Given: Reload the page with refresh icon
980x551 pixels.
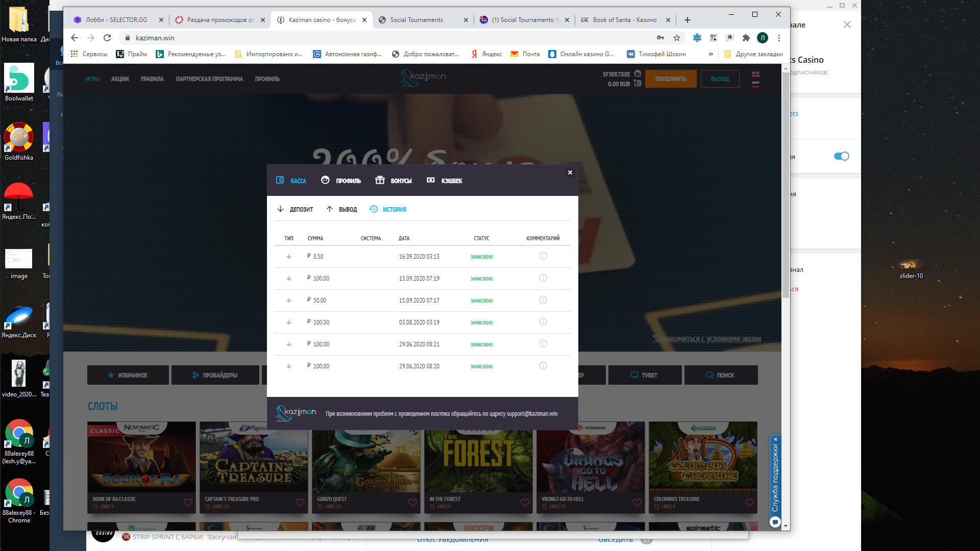Looking at the screenshot, I should coord(107,38).
